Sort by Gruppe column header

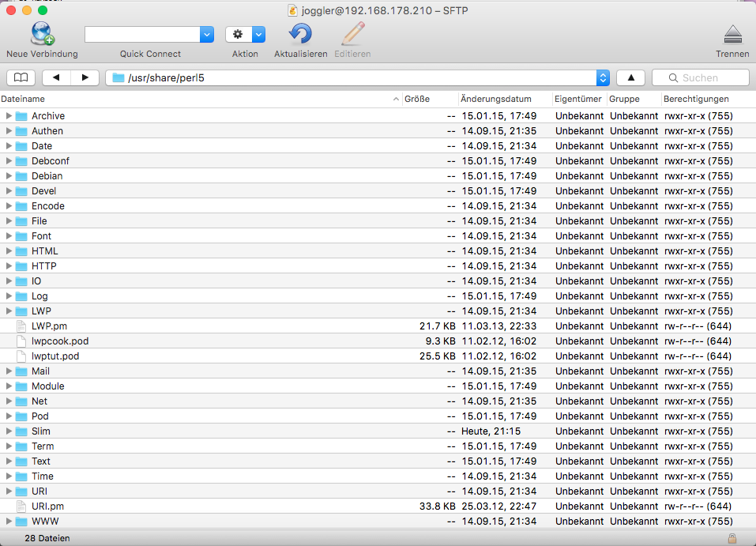(x=634, y=99)
